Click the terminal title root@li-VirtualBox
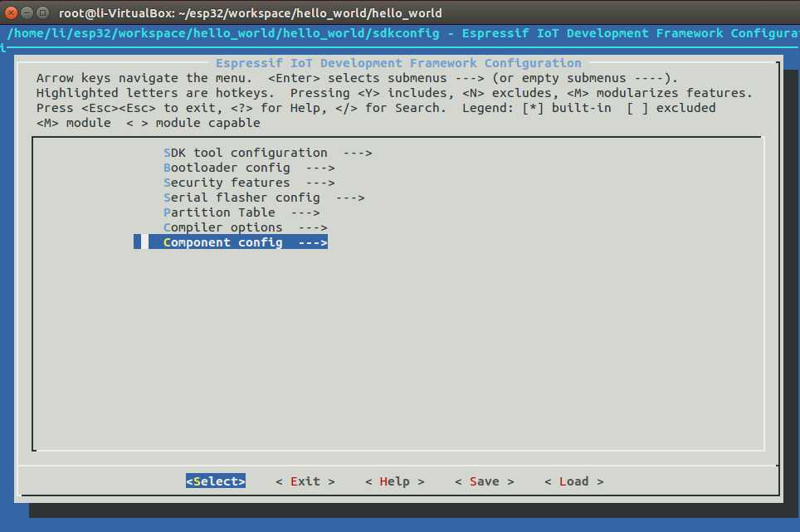This screenshot has width=800, height=532. [x=250, y=12]
